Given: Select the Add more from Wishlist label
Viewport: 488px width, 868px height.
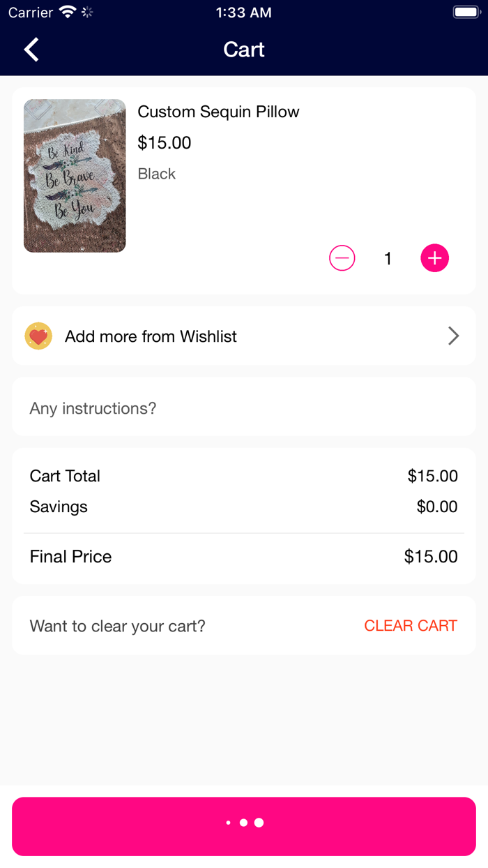Looking at the screenshot, I should [151, 336].
